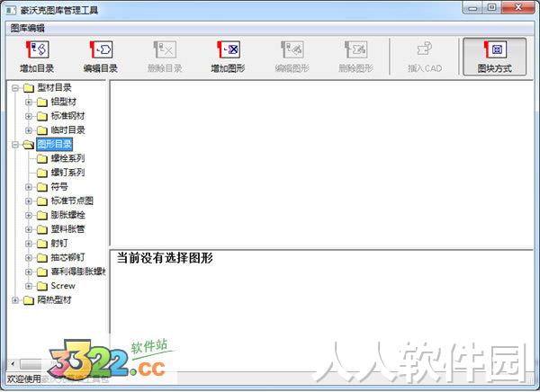Select the highlighted 图形目录 tree item
This screenshot has height=392, width=540.
pos(54,144)
